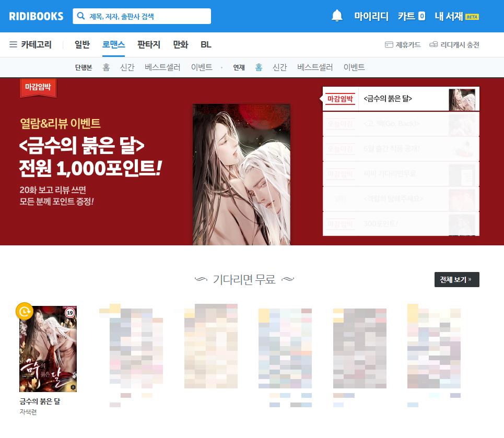Click the 리디캐시 충전 coin icon

[433, 44]
